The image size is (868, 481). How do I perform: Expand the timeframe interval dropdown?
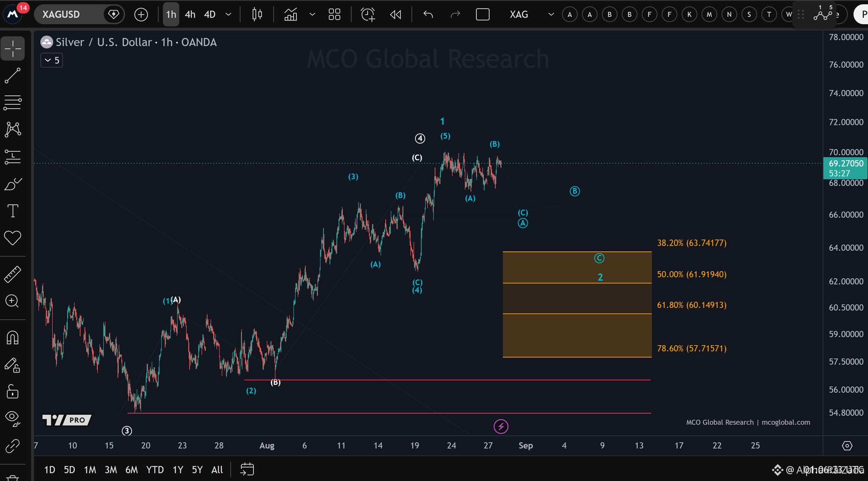coord(228,14)
